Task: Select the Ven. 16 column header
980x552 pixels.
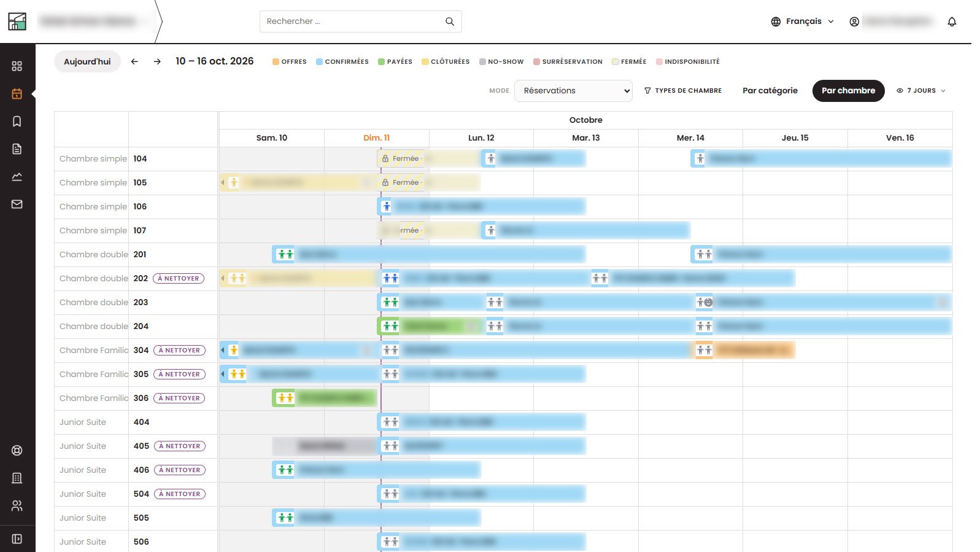Action: click(x=900, y=138)
